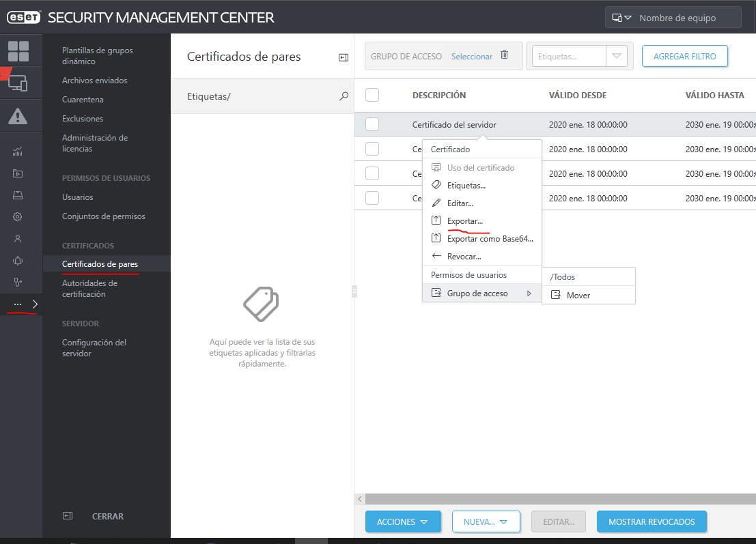Screen dimensions: 756x544
Task: Open Exclusiones in side menu
Action: 83,119
